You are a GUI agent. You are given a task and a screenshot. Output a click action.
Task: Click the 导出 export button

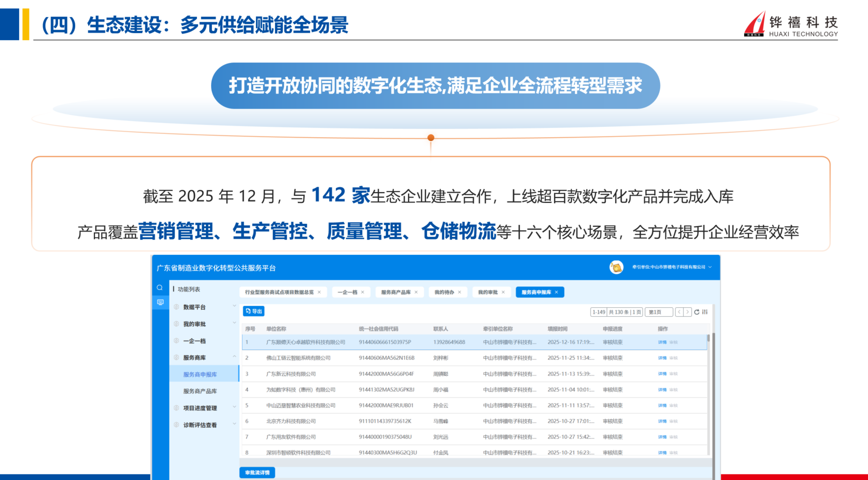tap(254, 311)
